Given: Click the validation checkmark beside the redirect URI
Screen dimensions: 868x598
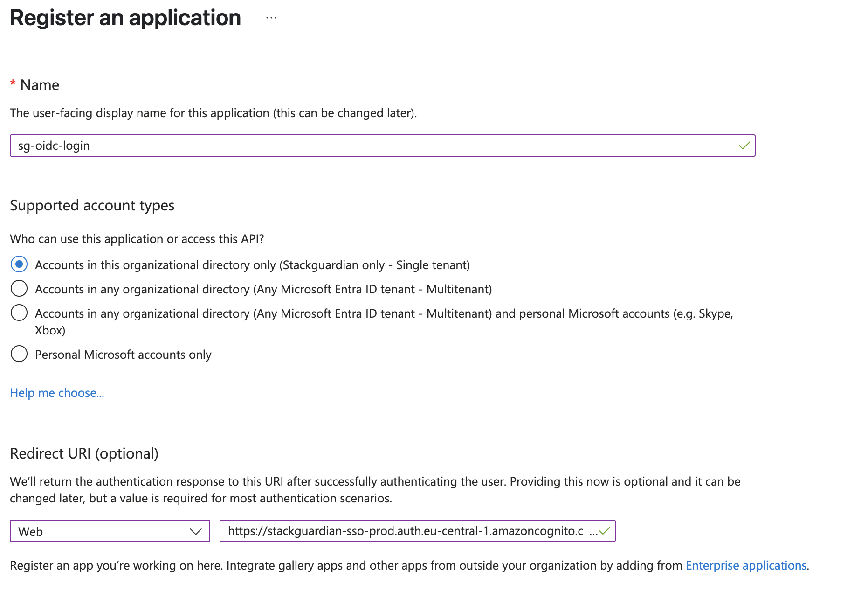Looking at the screenshot, I should [605, 530].
